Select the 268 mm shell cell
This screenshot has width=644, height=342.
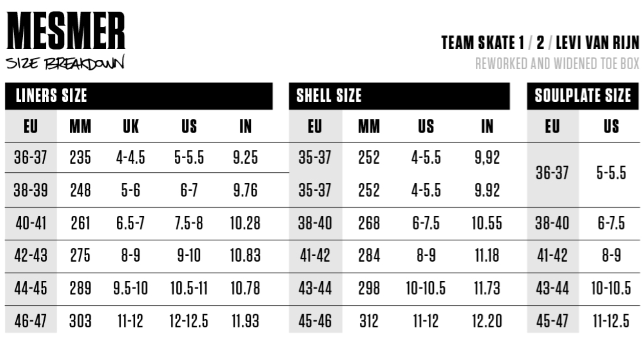[x=369, y=223]
